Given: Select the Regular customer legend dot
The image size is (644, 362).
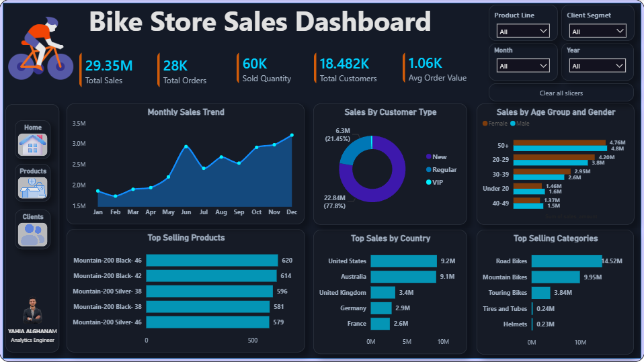Looking at the screenshot, I should pos(429,169).
